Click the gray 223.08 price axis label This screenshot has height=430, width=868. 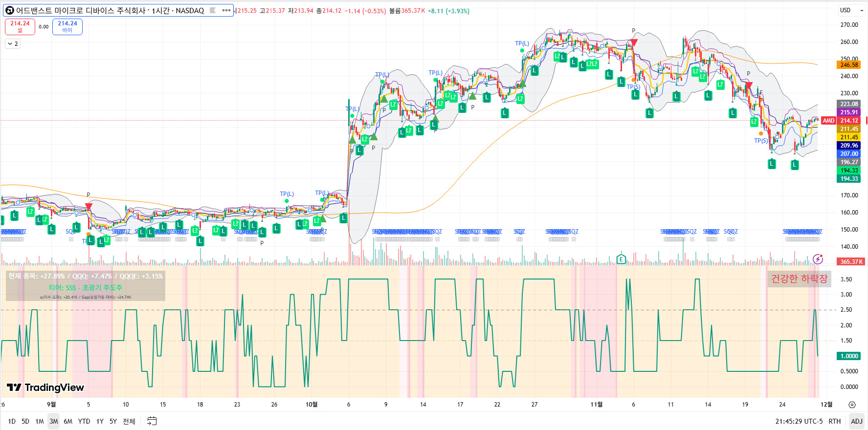(849, 104)
